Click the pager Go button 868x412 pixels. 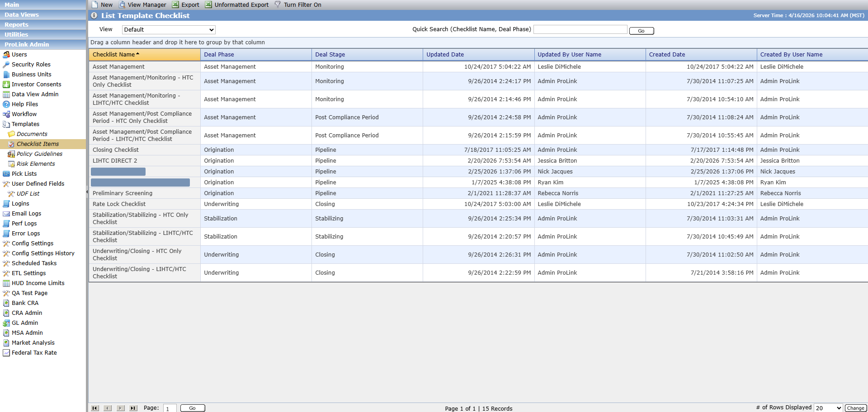193,408
